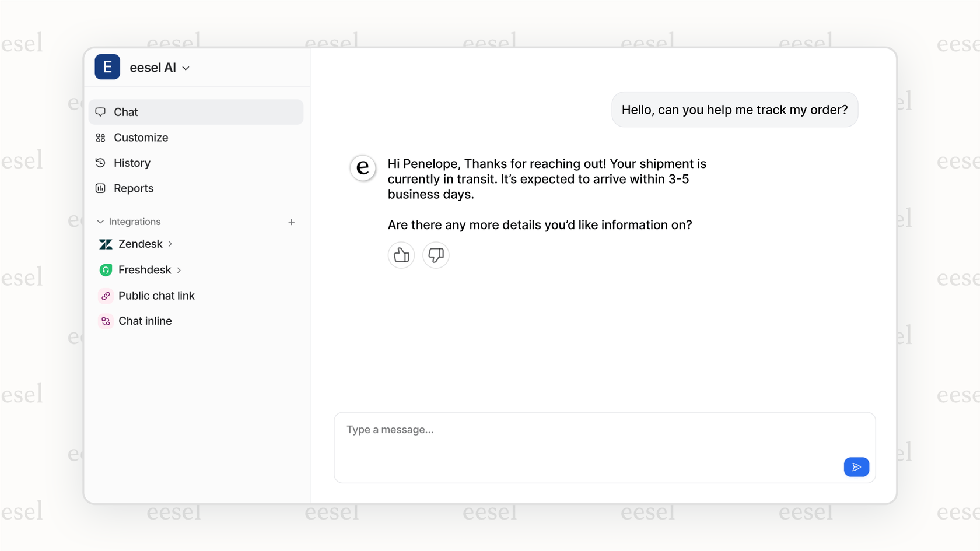Viewport: 980px width, 551px height.
Task: Select the Chat icon in the sidebar
Action: coord(101,112)
